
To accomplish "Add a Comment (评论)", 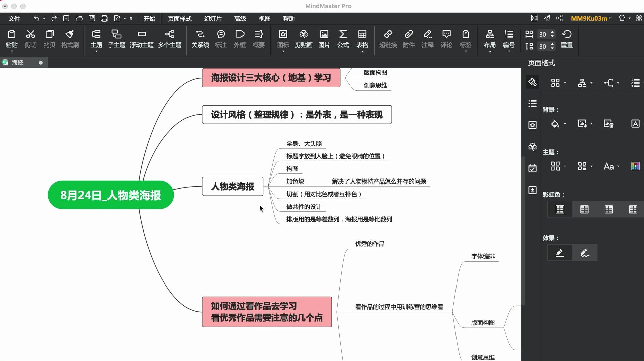I will [x=446, y=39].
